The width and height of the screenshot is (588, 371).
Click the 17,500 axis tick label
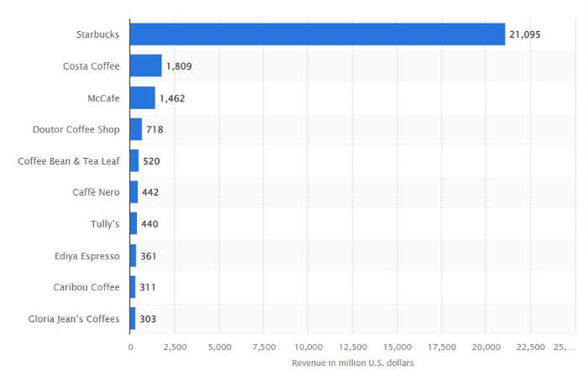pos(442,347)
